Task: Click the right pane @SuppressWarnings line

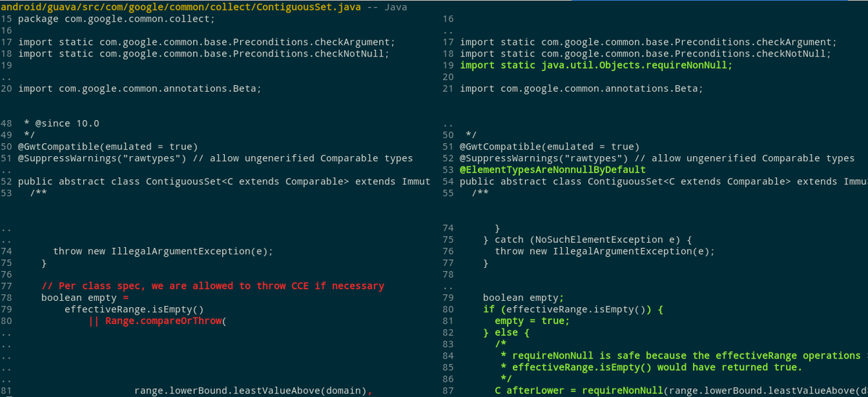Action: click(657, 158)
